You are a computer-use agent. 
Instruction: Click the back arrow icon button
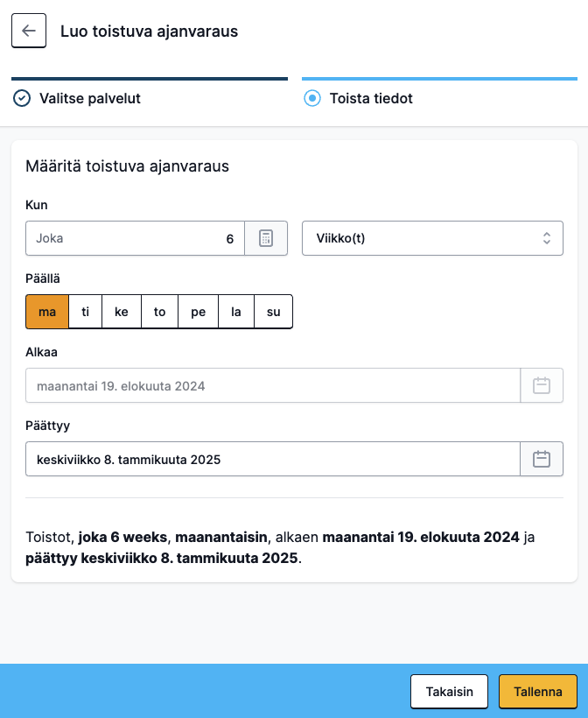tap(29, 31)
